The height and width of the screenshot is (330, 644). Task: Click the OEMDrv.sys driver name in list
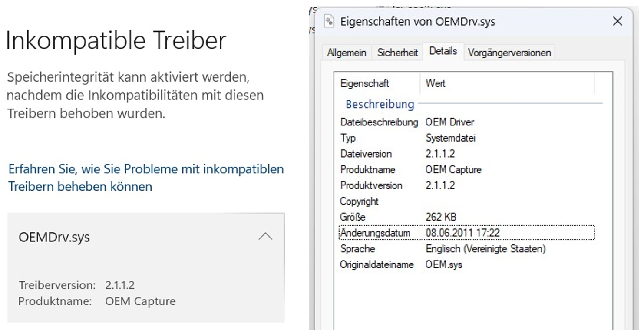pos(54,238)
